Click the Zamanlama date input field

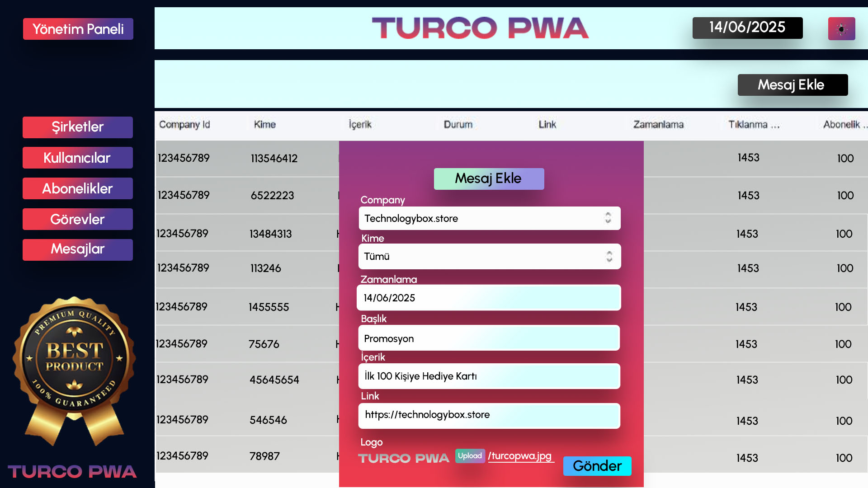489,298
